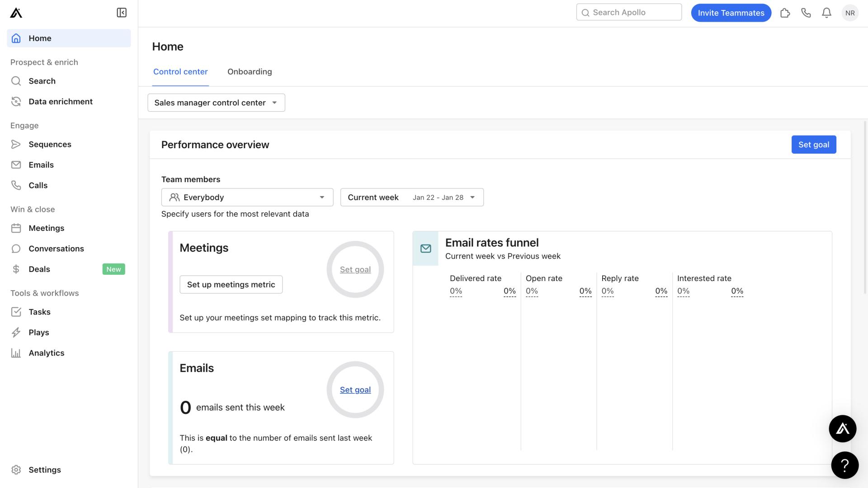Click Set up meetings metric button

point(231,285)
